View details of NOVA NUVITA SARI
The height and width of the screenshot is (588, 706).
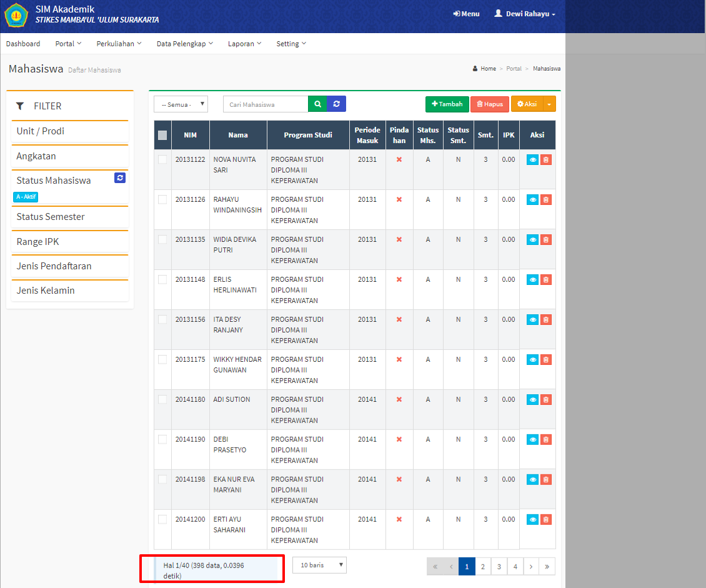coord(532,160)
